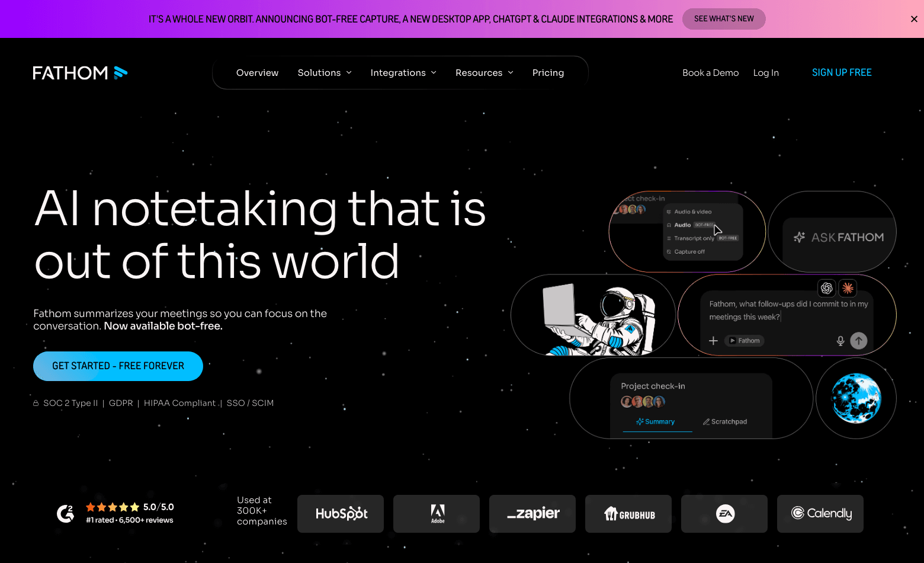924x563 pixels.
Task: Open the Pricing nav item
Action: [548, 73]
